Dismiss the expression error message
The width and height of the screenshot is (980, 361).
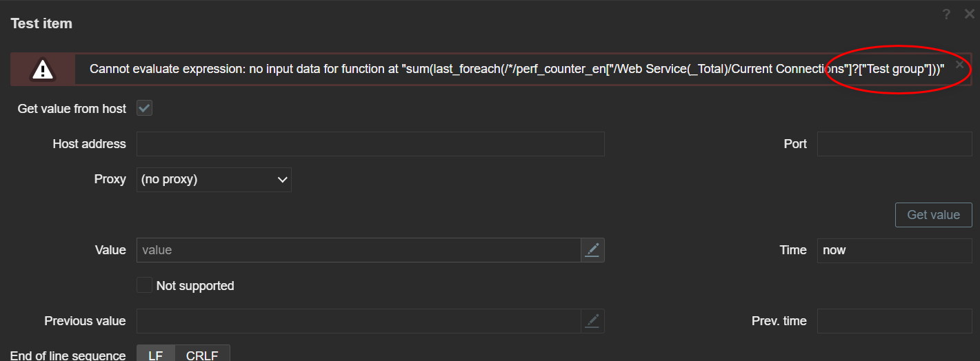point(959,64)
